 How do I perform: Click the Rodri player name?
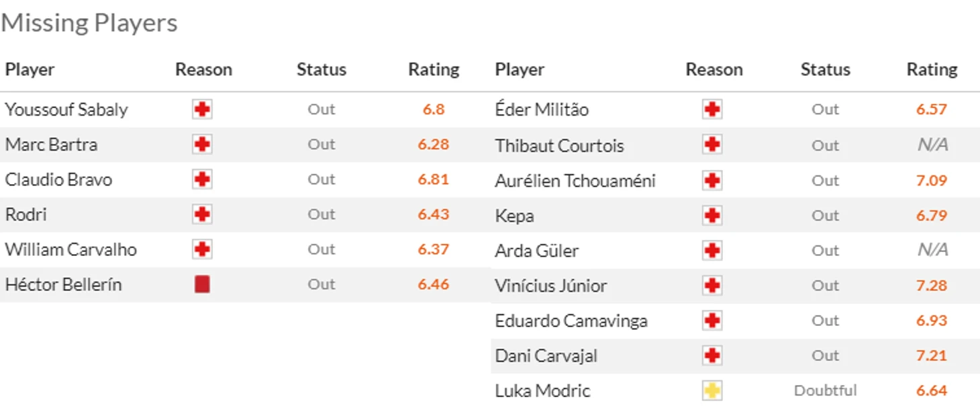coord(26,214)
